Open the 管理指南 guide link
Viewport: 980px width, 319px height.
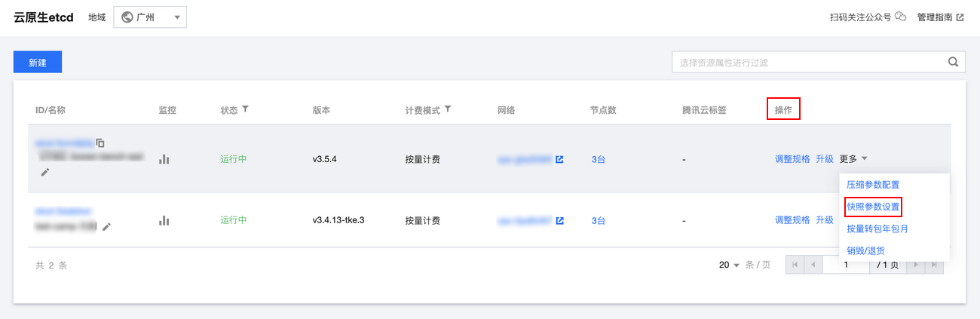[939, 17]
